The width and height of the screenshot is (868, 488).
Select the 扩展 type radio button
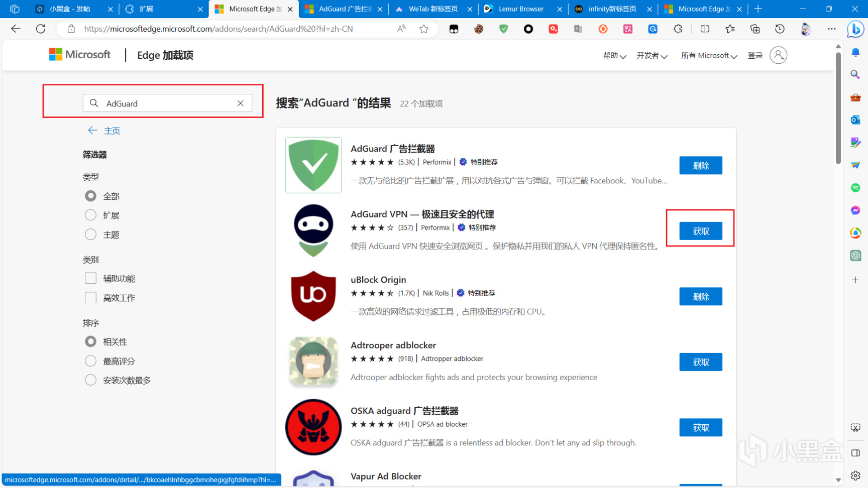tap(90, 215)
